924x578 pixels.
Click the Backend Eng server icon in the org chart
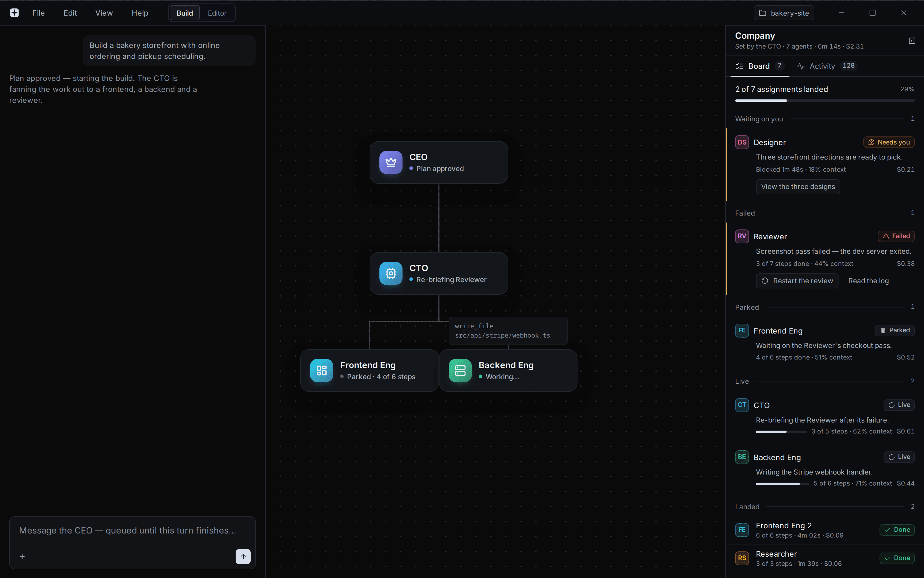coord(460,370)
